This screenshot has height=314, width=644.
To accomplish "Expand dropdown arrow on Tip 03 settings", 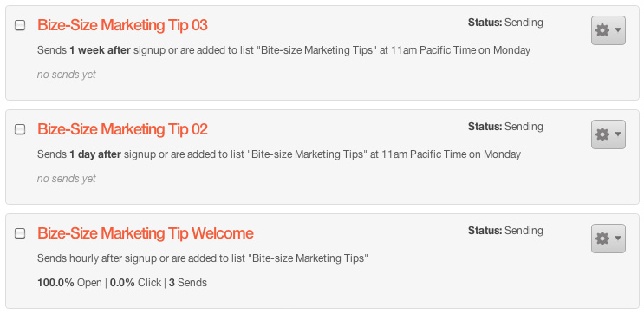I will pos(618,30).
